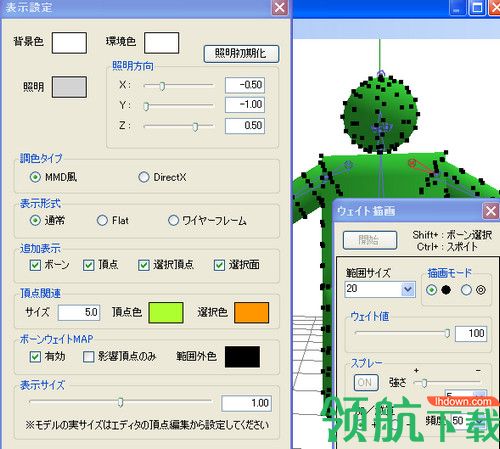Open the 照明 gray color swatch
The width and height of the screenshot is (500, 449).
pyautogui.click(x=69, y=87)
